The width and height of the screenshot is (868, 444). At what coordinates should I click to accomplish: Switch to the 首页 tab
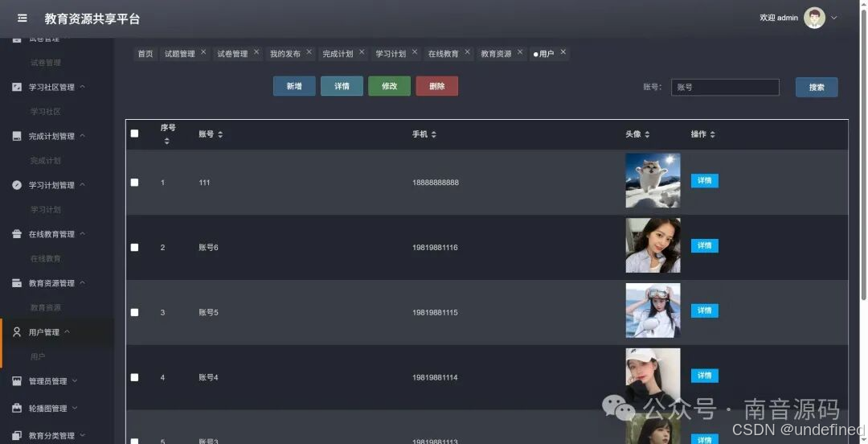coord(145,54)
